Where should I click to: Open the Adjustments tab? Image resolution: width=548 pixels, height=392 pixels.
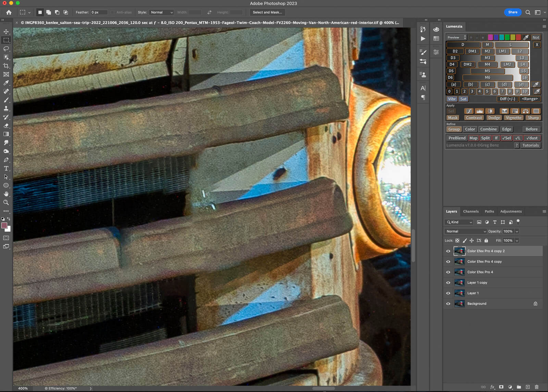(x=511, y=211)
